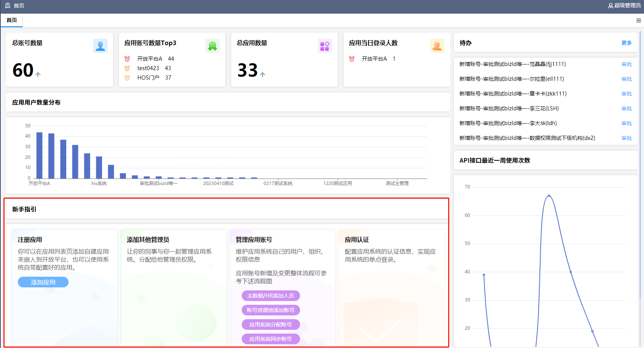Click 审批 for 范晶晶(fjj1111) request

[627, 64]
